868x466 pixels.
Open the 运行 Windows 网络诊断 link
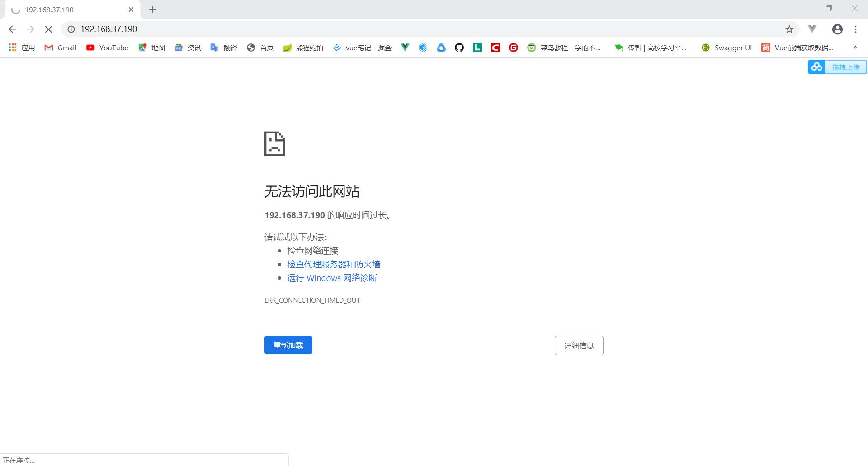[x=332, y=278]
